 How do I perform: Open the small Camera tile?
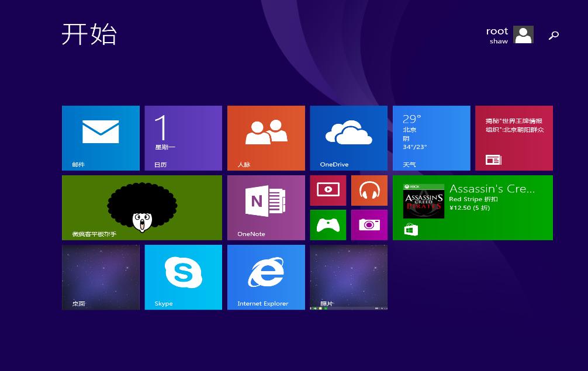[369, 225]
